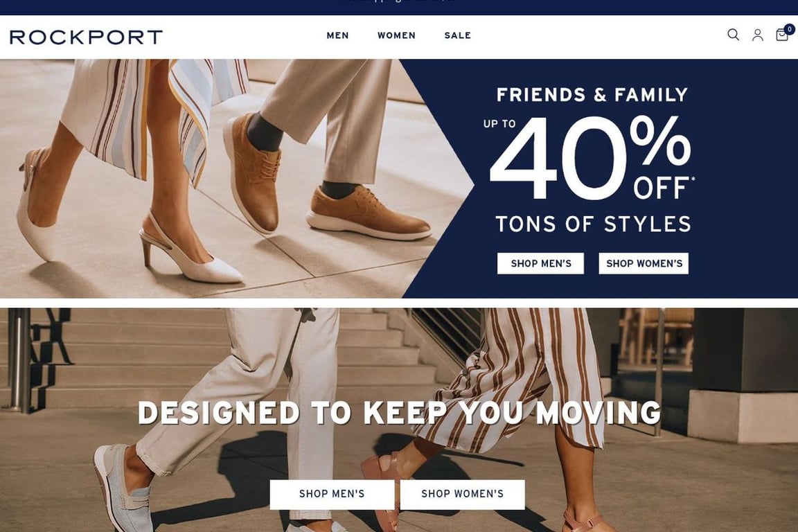The image size is (798, 532).
Task: Click Shop Men's under Designed To Keep You Moving
Action: click(332, 494)
